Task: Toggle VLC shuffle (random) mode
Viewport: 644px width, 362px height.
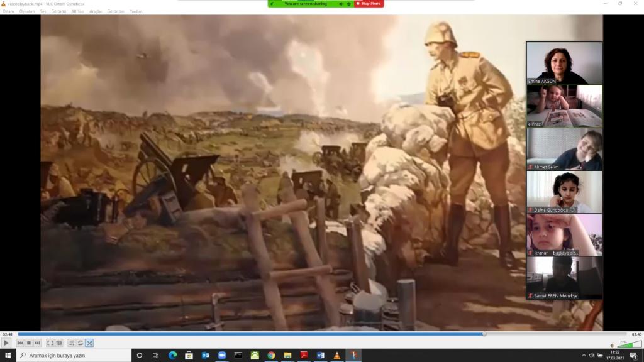Action: pyautogui.click(x=89, y=343)
